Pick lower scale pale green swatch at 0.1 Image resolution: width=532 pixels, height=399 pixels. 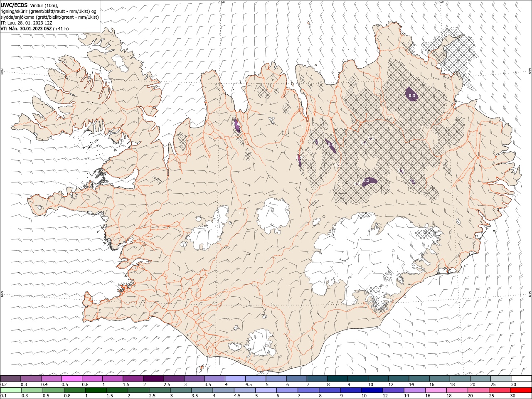point(11,390)
